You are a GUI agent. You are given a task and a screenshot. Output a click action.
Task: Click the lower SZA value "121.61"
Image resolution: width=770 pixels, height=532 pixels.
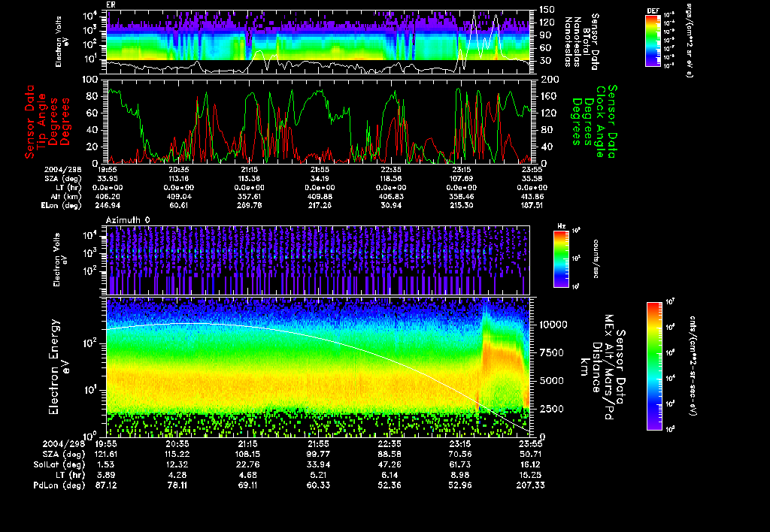click(106, 454)
